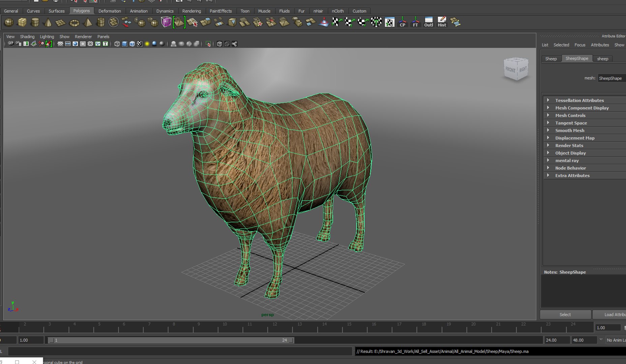The width and height of the screenshot is (626, 364).
Task: Click the Select button in Attribute Editor
Action: point(565,314)
